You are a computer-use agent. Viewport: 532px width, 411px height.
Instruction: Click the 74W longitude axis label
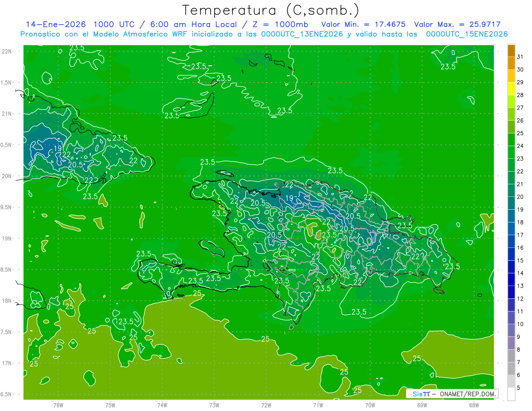(x=162, y=405)
